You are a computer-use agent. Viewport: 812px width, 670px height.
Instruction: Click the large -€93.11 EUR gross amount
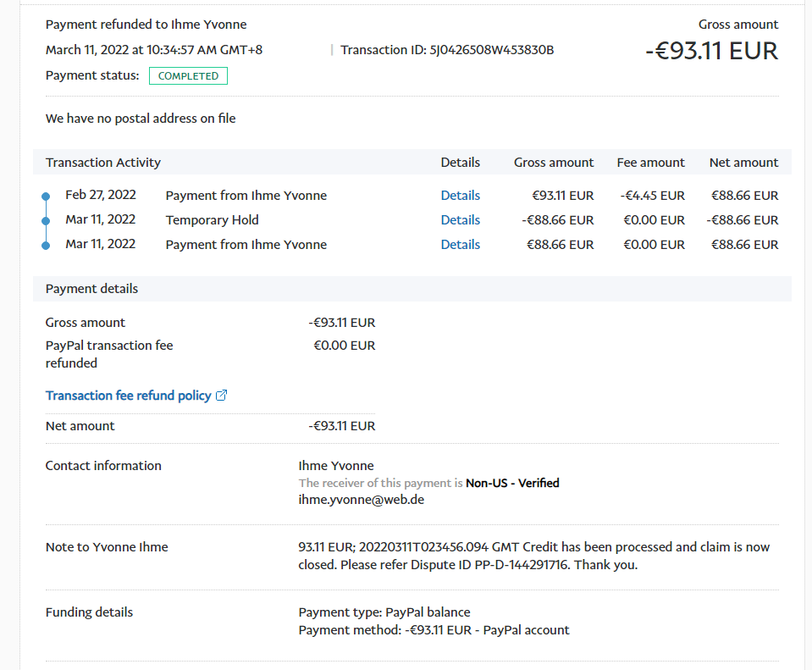point(711,51)
